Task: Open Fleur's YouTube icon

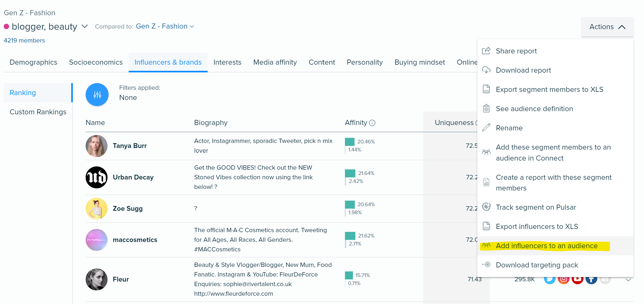Action: (x=578, y=279)
